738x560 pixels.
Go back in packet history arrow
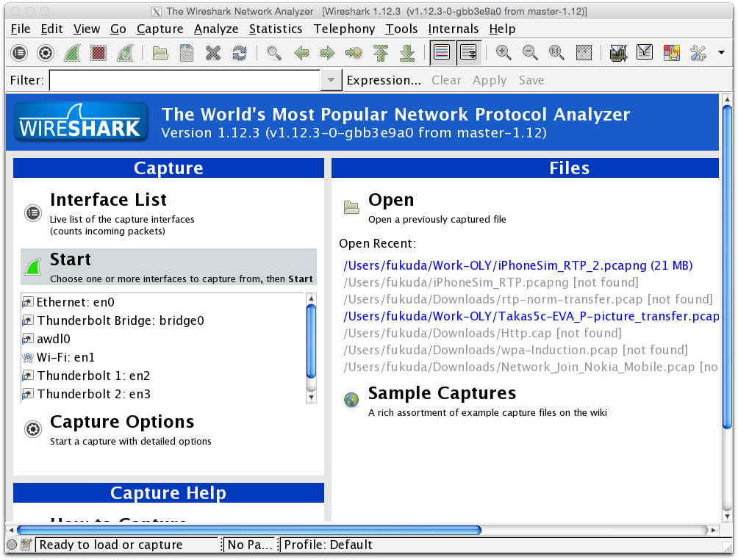pyautogui.click(x=301, y=53)
